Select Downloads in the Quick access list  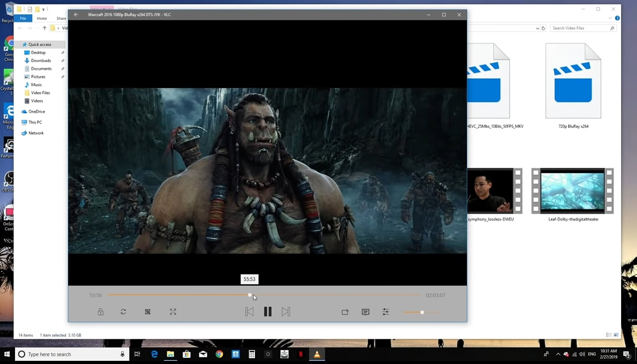click(x=41, y=61)
